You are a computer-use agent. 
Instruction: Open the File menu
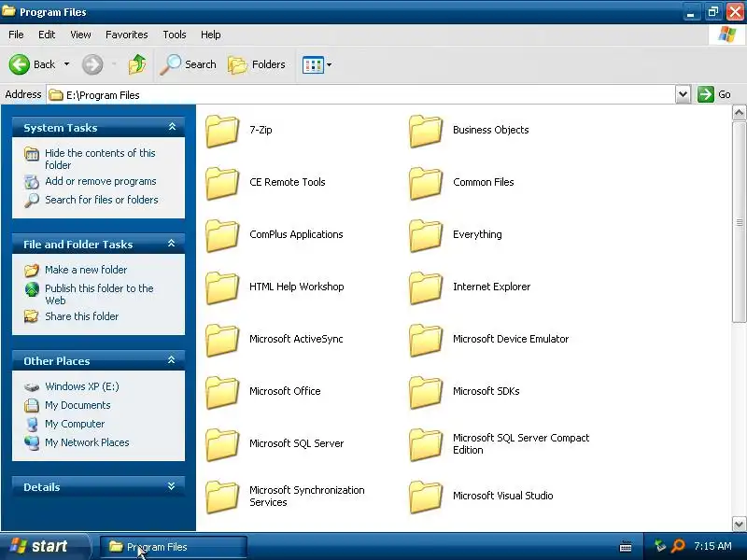(x=16, y=35)
